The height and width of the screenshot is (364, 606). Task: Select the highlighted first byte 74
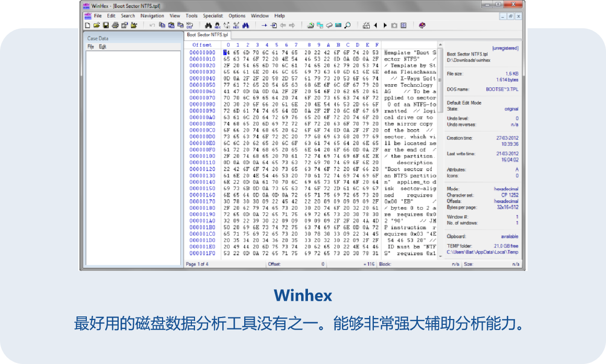coord(226,52)
